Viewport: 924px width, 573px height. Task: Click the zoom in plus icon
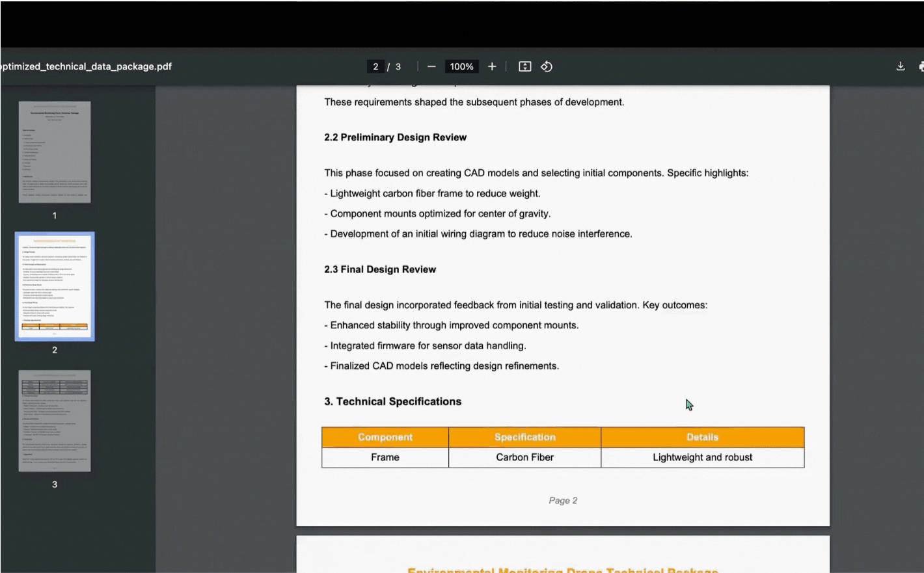click(x=492, y=66)
